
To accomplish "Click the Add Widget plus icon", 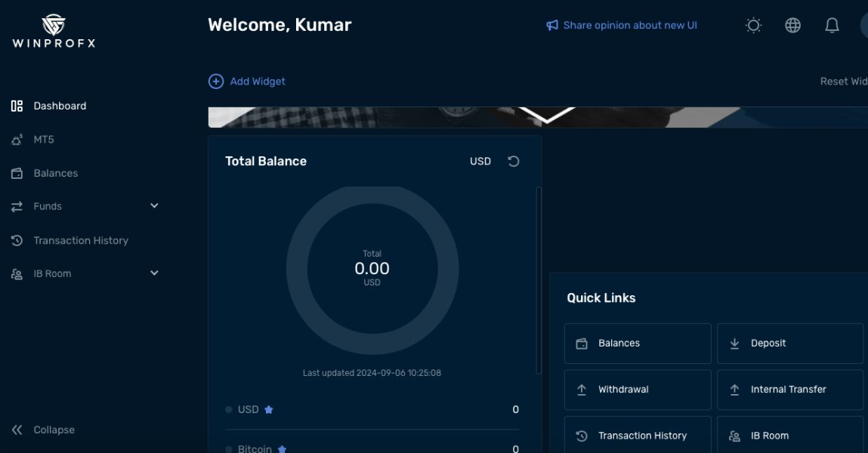I will [x=216, y=82].
